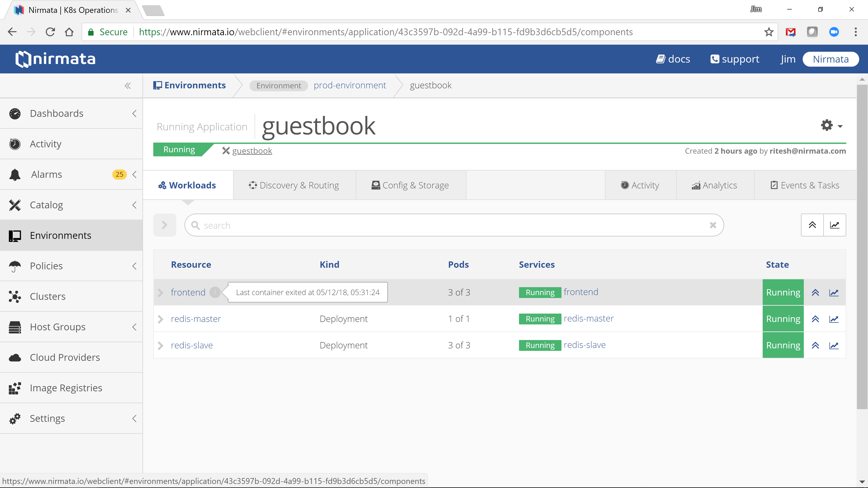Screen dimensions: 868x488
Task: Click the collapse-all double-chevron toolbar button
Action: pos(812,225)
